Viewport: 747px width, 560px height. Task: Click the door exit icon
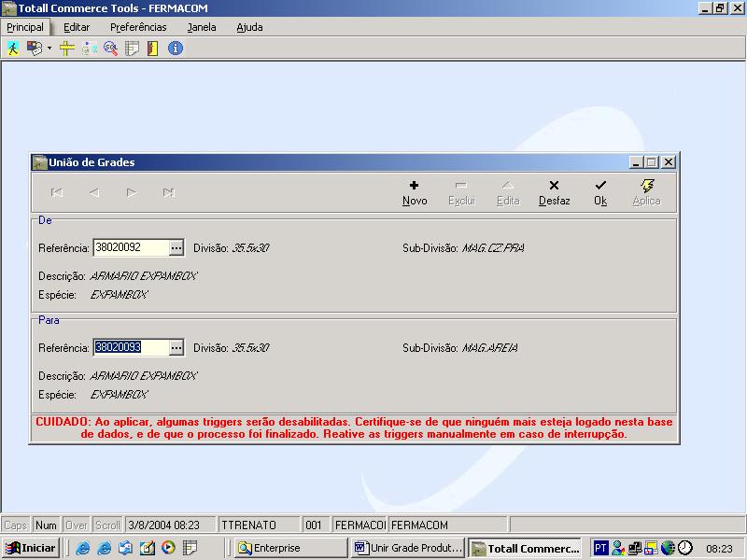(152, 49)
